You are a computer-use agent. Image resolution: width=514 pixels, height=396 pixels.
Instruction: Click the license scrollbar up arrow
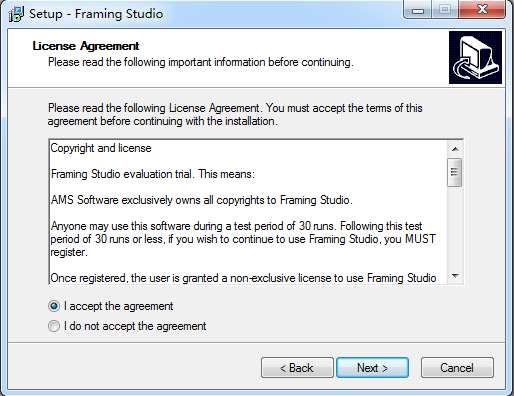pos(455,149)
